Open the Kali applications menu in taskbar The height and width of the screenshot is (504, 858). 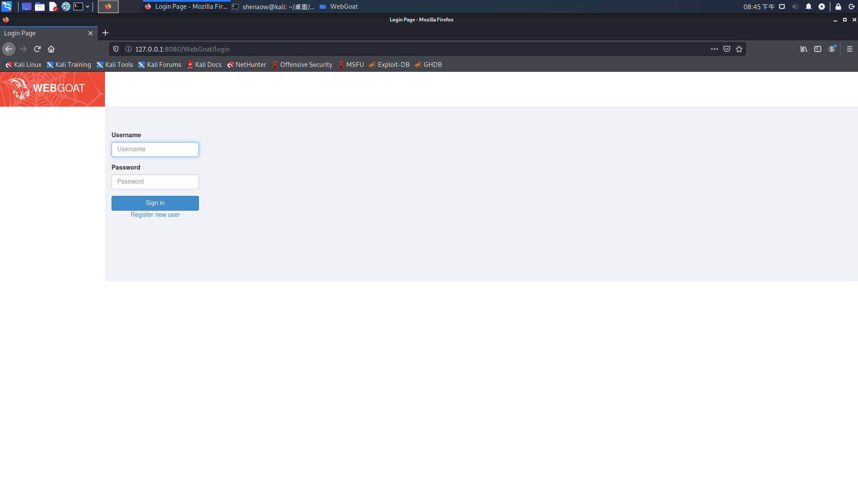[7, 7]
